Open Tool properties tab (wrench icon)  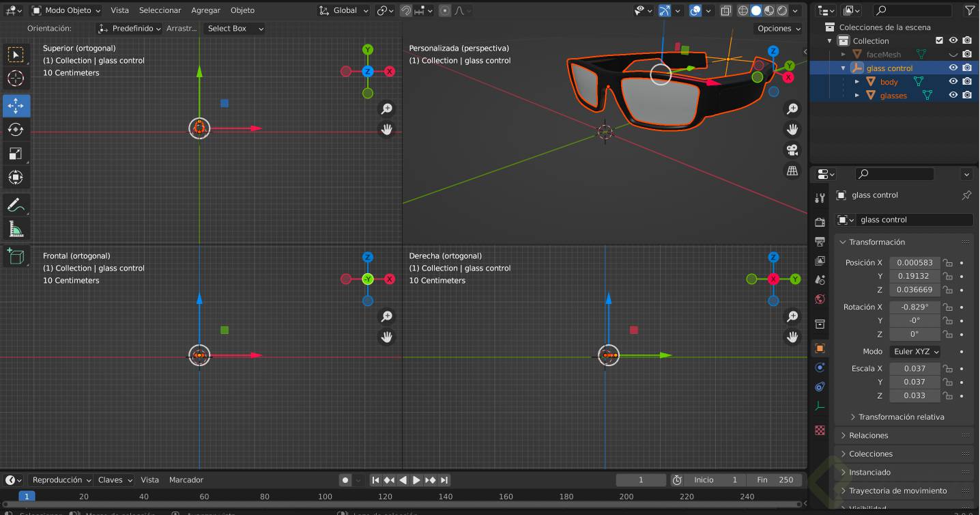tap(820, 198)
